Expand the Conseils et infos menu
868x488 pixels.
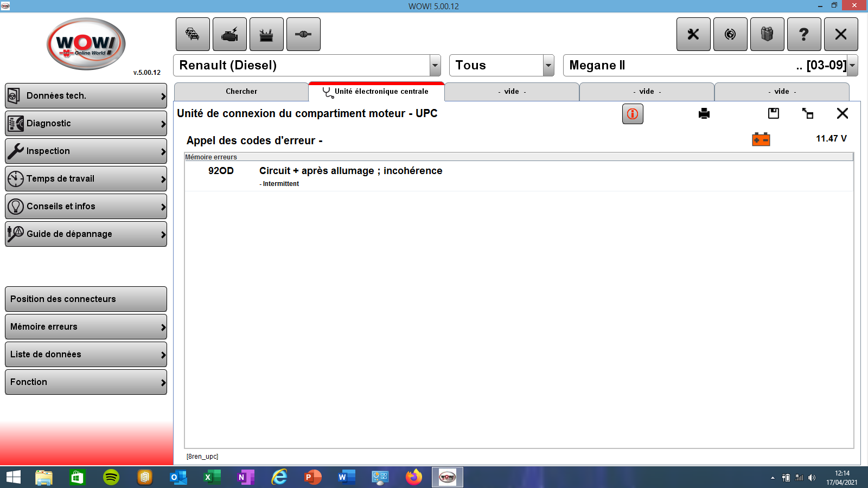click(86, 207)
